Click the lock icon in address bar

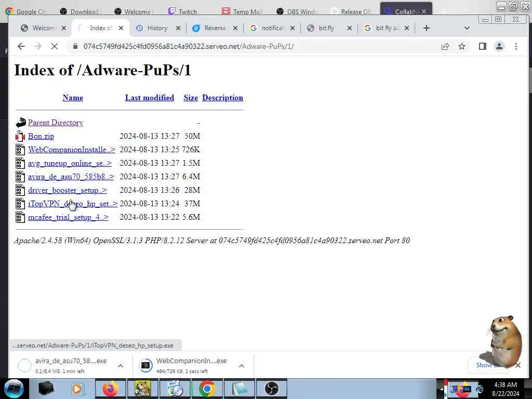tap(75, 46)
